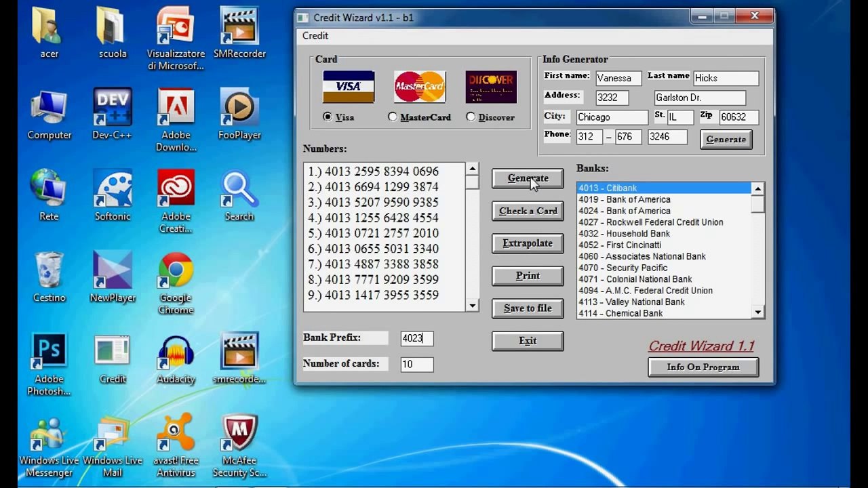Image resolution: width=868 pixels, height=488 pixels.
Task: Click the St. field showing IL
Action: pyautogui.click(x=680, y=117)
